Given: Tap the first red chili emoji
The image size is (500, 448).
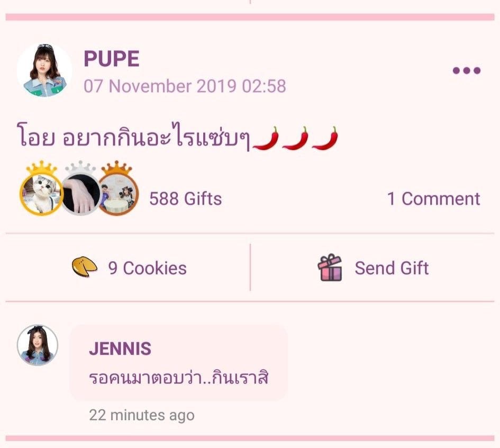Looking at the screenshot, I should [266, 139].
